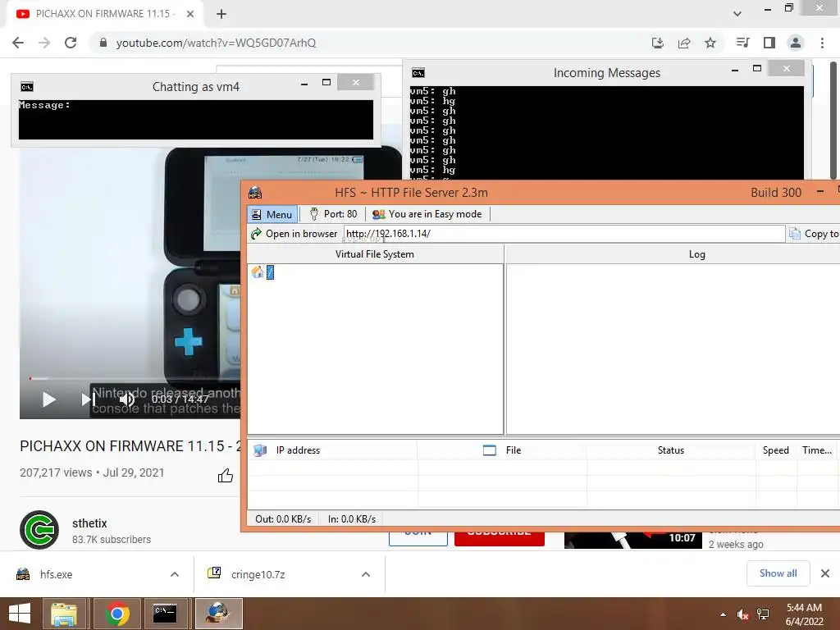Open the HFS Menu button
840x630 pixels.
pos(272,214)
